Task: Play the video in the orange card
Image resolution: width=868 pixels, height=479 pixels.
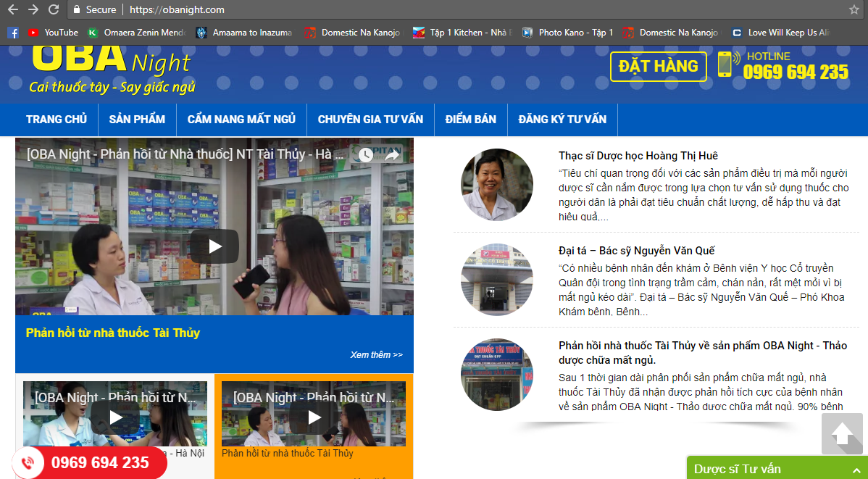Action: point(314,417)
